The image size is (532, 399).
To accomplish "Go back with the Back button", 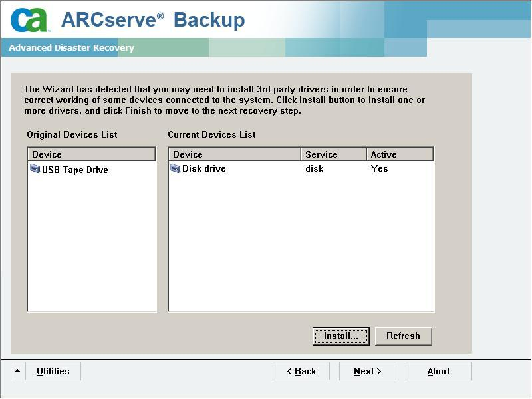I will 301,371.
